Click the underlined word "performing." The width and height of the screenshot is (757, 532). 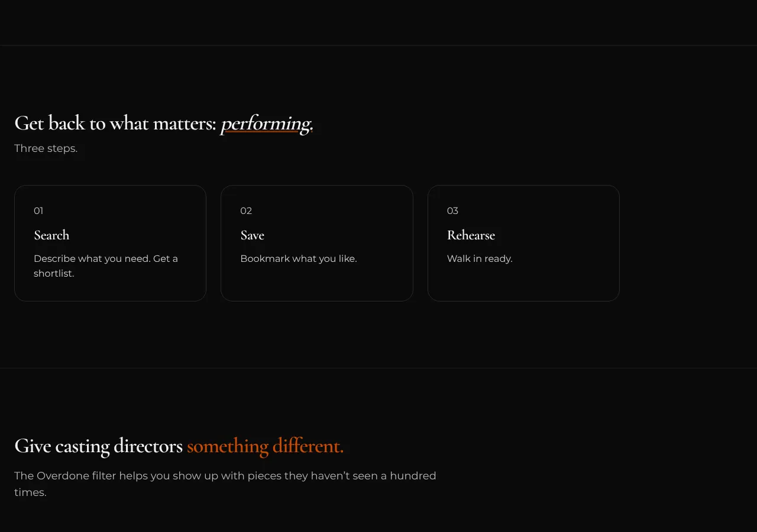click(267, 123)
